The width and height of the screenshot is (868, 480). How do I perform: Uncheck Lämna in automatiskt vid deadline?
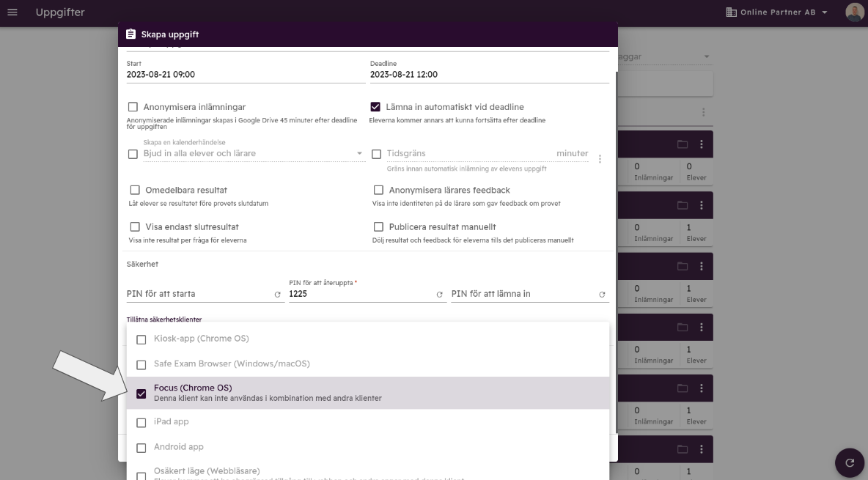click(x=376, y=107)
